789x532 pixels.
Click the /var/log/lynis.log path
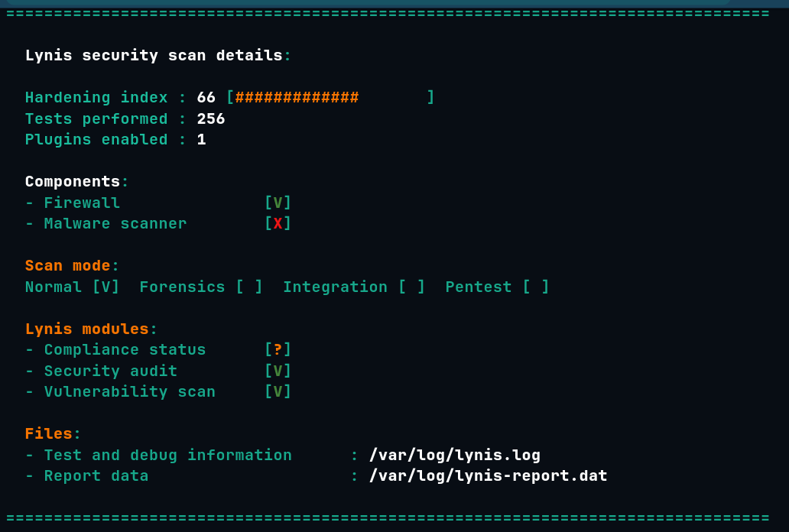(455, 455)
